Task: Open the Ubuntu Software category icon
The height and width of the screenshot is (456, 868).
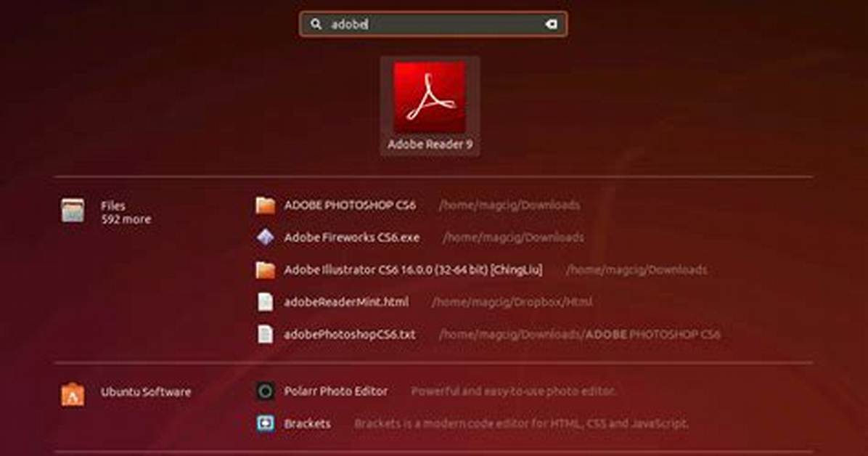Action: pos(73,394)
